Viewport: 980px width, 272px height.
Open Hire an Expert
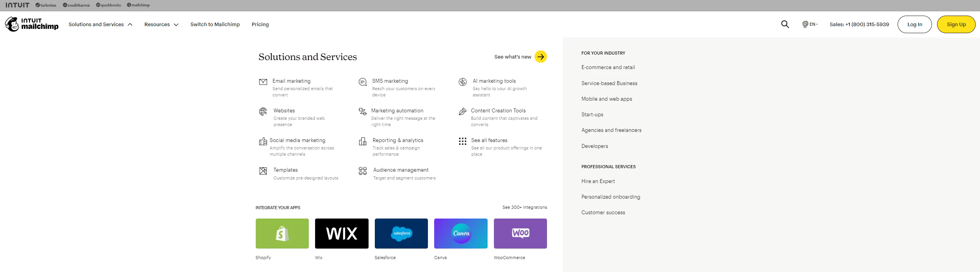coord(598,181)
